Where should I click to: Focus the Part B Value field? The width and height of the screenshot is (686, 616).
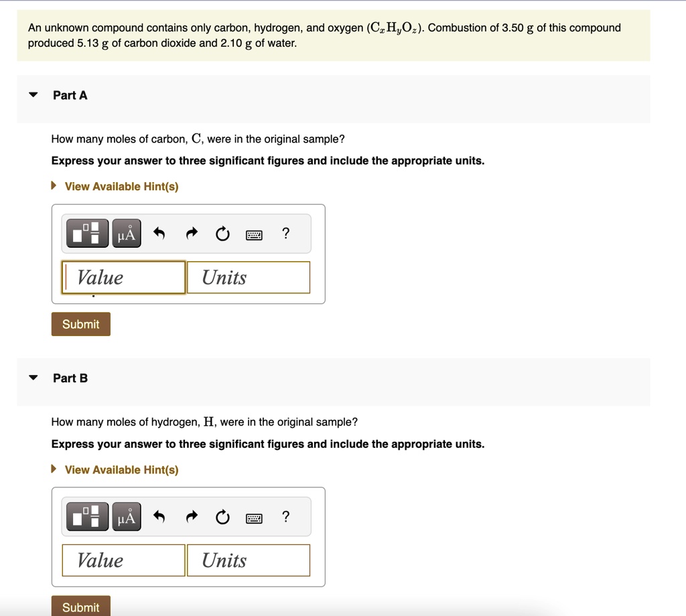[124, 560]
